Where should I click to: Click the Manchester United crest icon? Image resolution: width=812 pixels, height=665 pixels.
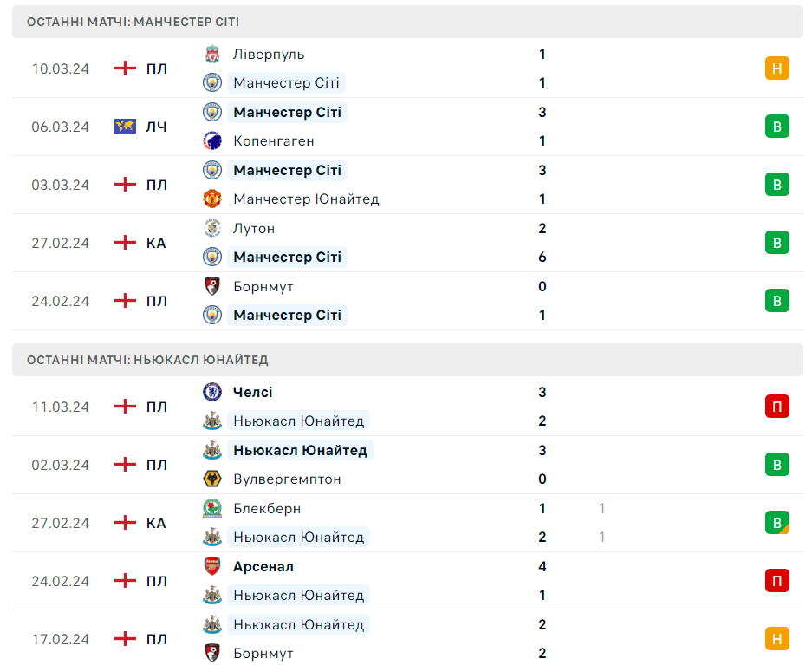tap(212, 199)
